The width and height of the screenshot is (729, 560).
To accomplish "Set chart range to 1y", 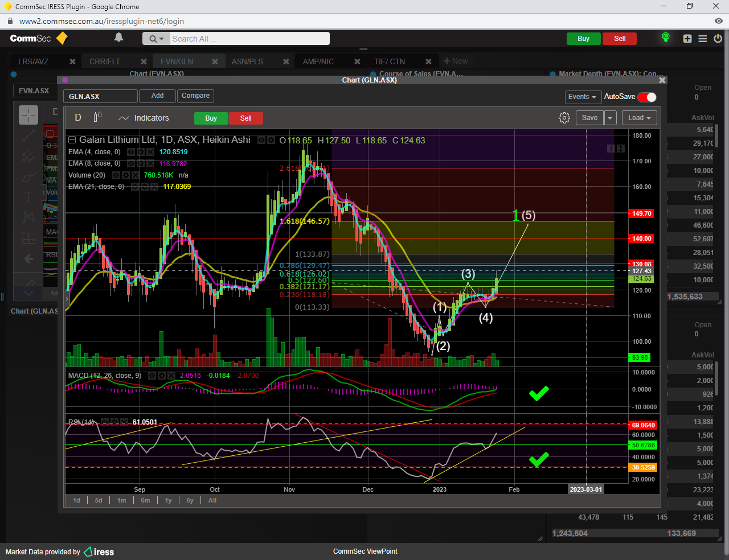I will tap(168, 501).
